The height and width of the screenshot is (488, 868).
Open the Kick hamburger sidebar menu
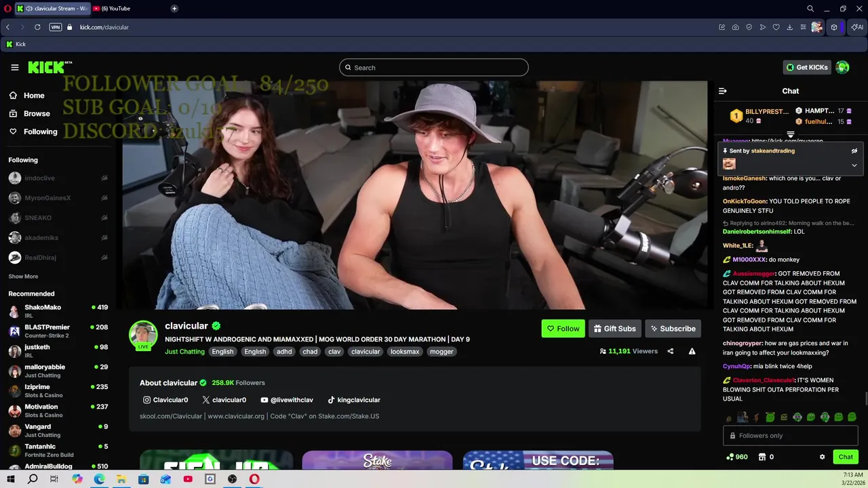[14, 67]
